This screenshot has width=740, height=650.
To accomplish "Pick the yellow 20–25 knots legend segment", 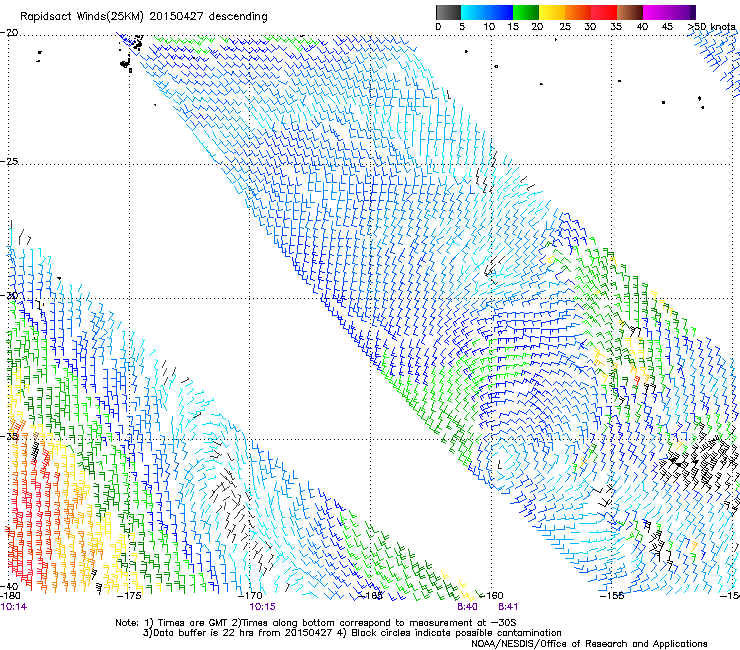I will [552, 12].
